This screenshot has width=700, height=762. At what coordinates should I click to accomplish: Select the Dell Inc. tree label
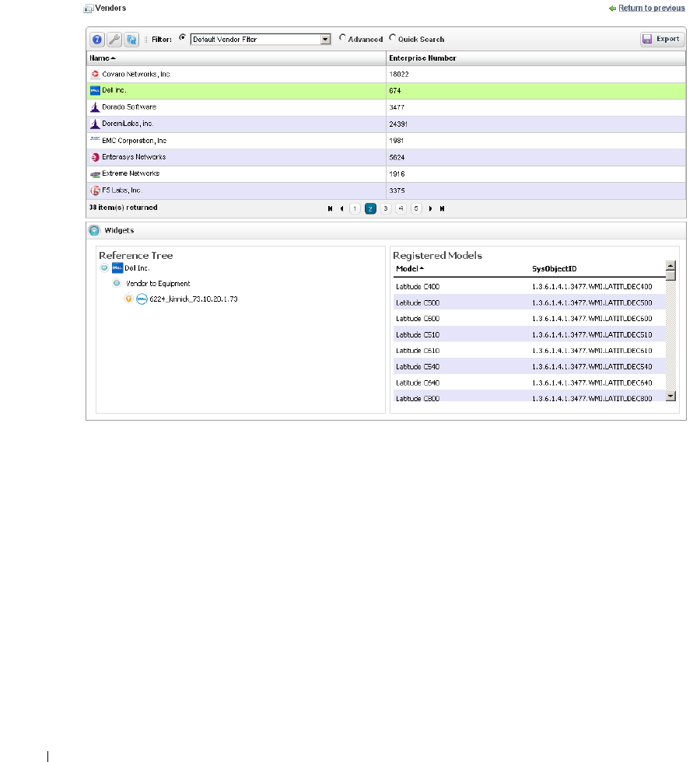pyautogui.click(x=137, y=267)
